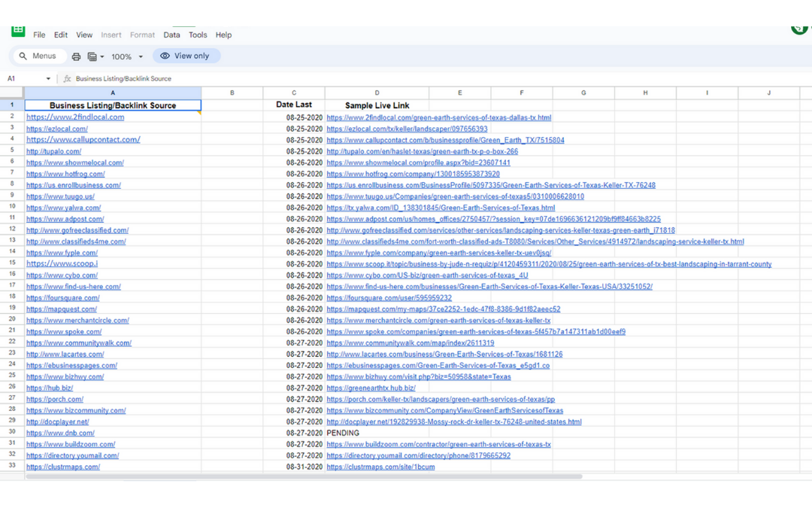Open the https://clustrmaps.com/ link

tap(63, 467)
